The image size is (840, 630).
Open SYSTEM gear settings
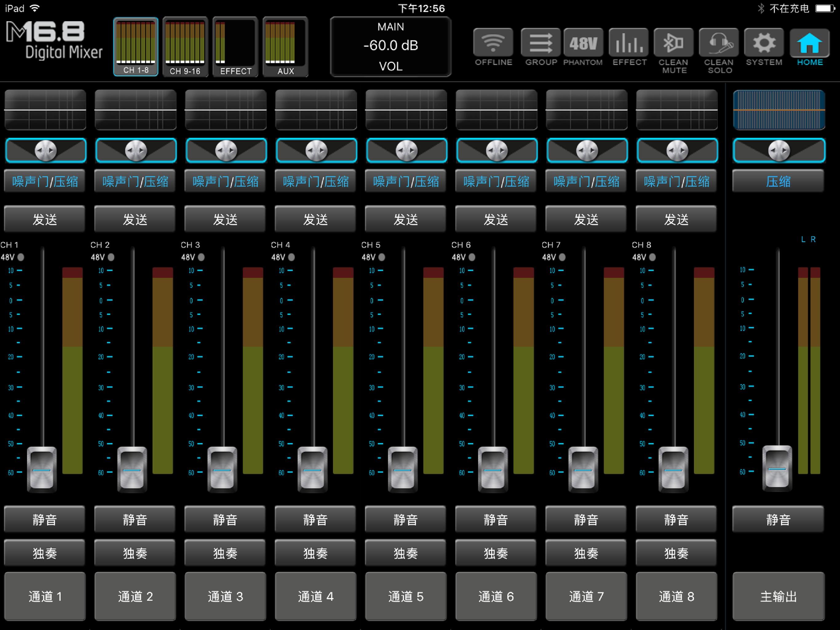tap(764, 42)
